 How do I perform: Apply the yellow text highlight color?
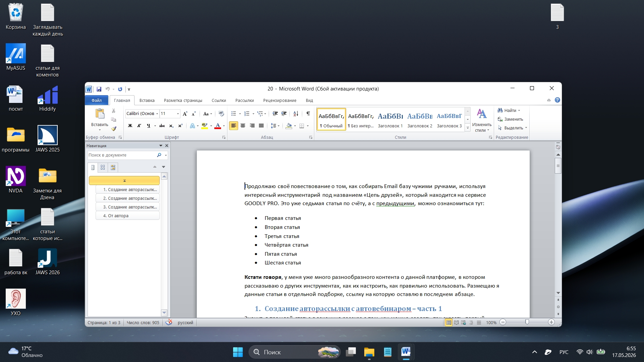pyautogui.click(x=204, y=126)
